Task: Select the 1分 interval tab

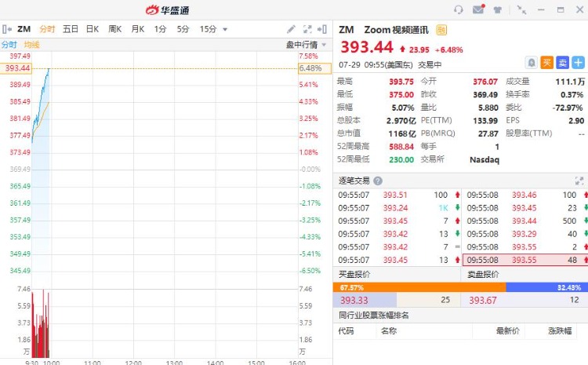Action: point(160,29)
